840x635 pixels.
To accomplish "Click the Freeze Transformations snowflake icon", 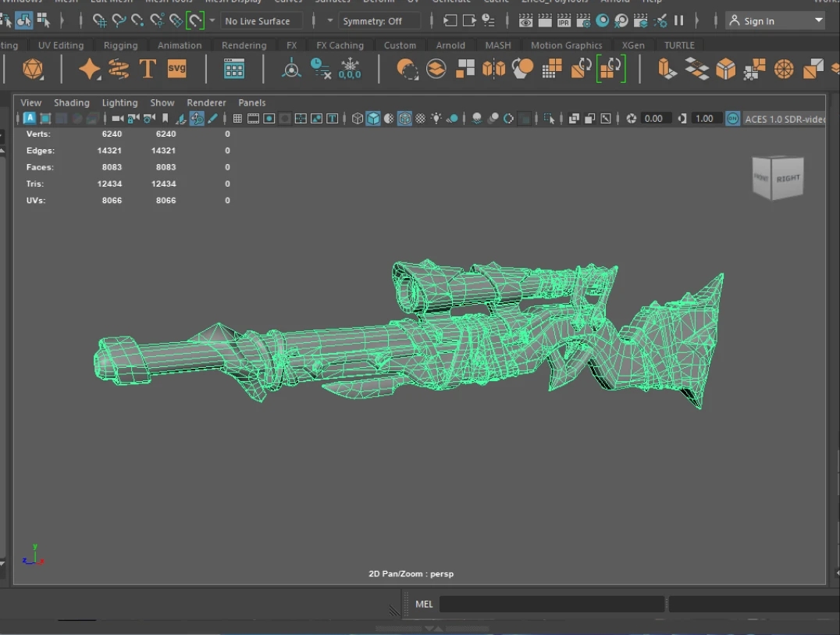I will [350, 69].
